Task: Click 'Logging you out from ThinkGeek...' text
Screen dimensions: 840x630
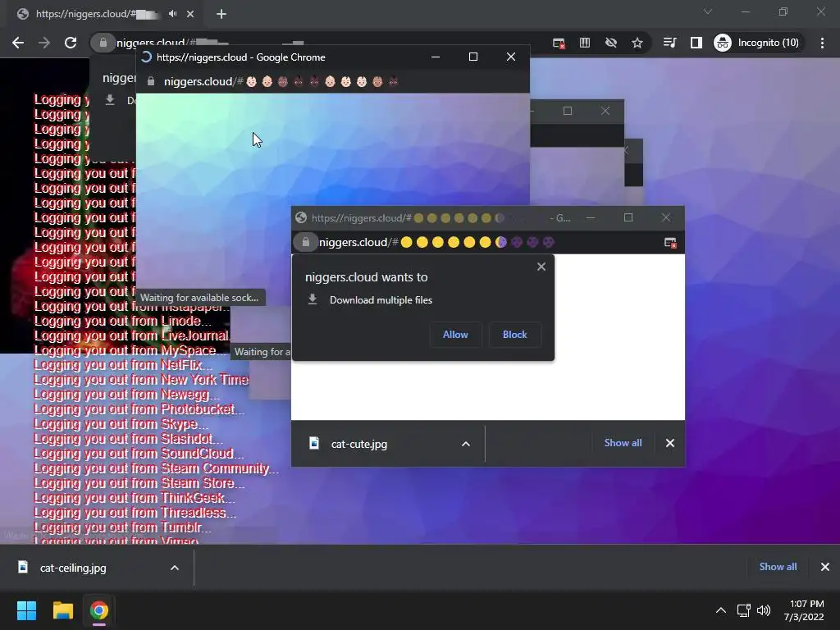Action: (x=135, y=498)
